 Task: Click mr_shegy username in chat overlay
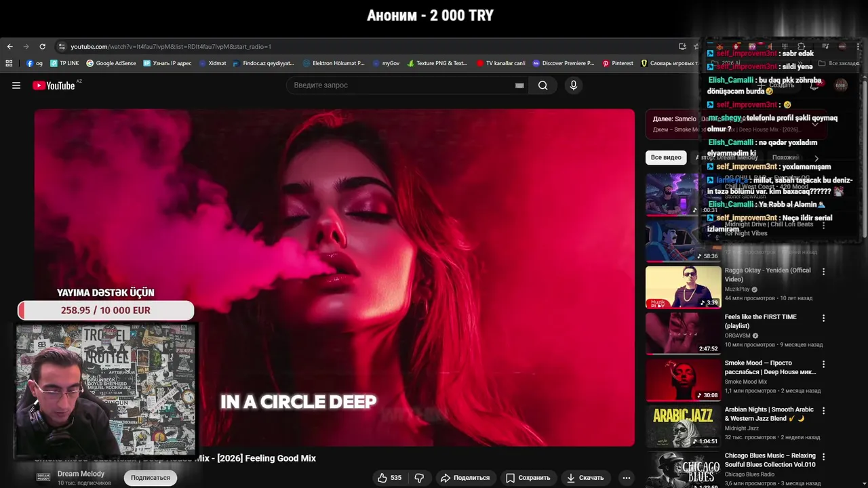(725, 118)
